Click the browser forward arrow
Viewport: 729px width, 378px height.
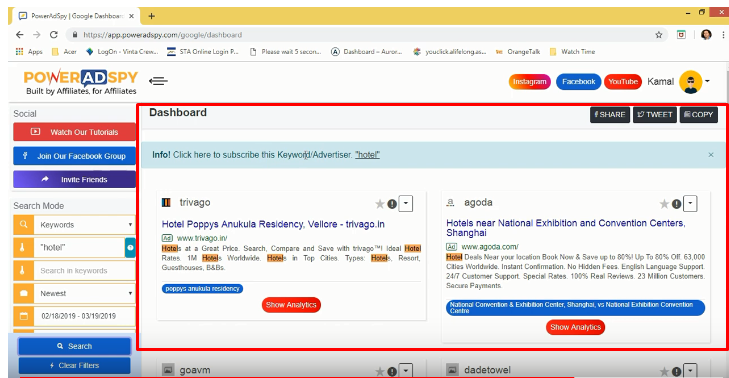[37, 35]
